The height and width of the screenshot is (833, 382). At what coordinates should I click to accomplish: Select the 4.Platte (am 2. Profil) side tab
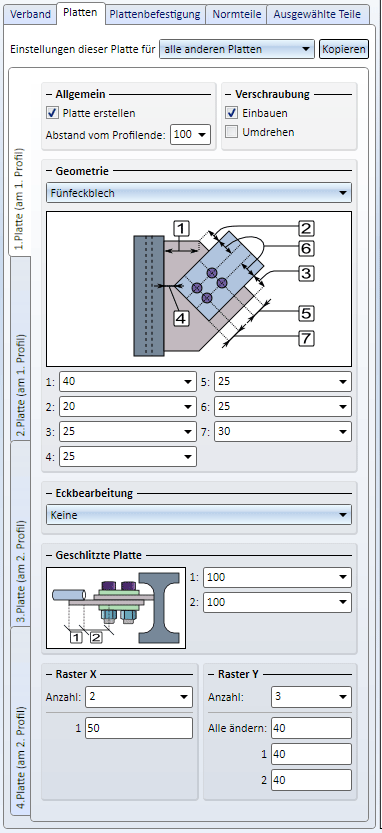click(x=20, y=758)
